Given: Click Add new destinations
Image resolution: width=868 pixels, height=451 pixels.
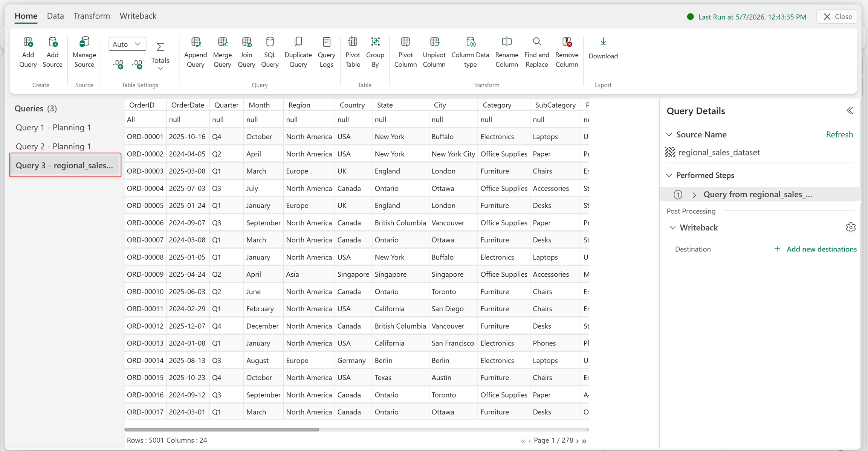Looking at the screenshot, I should click(815, 249).
